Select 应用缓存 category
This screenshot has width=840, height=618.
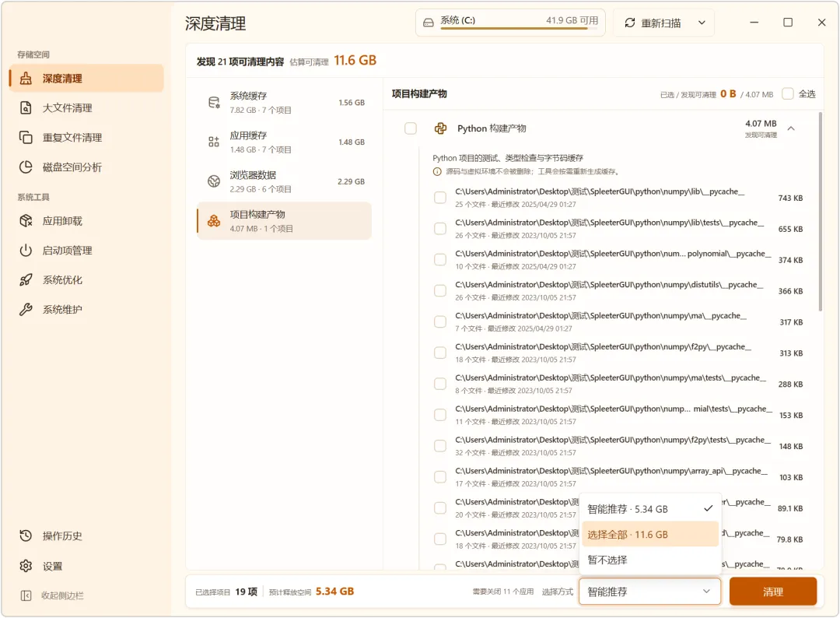point(284,142)
